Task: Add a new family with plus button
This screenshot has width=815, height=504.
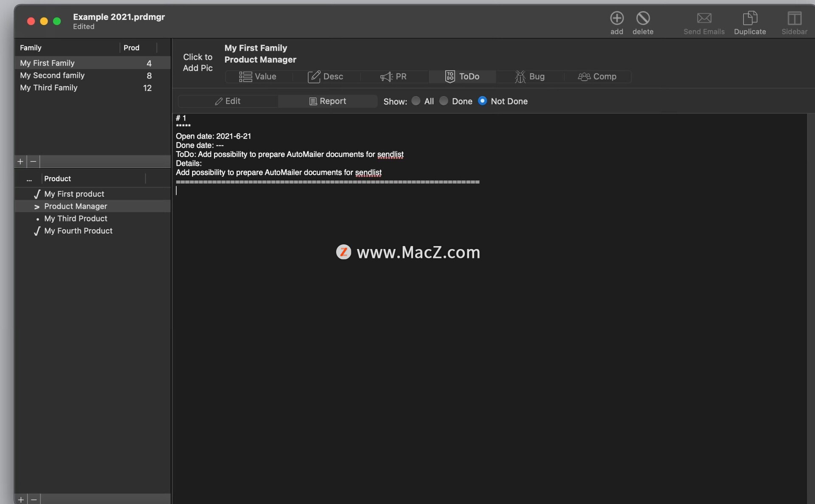Action: (x=20, y=162)
